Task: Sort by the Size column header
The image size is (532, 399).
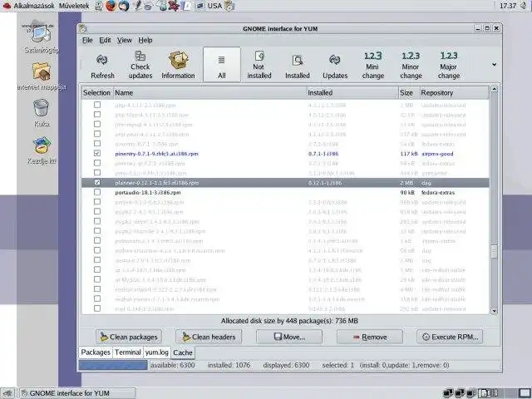Action: tap(409, 92)
